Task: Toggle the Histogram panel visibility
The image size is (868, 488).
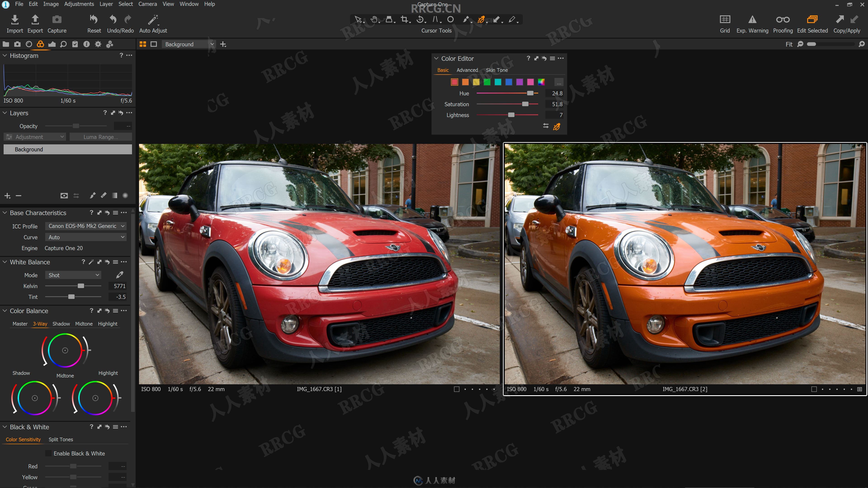Action: 5,55
